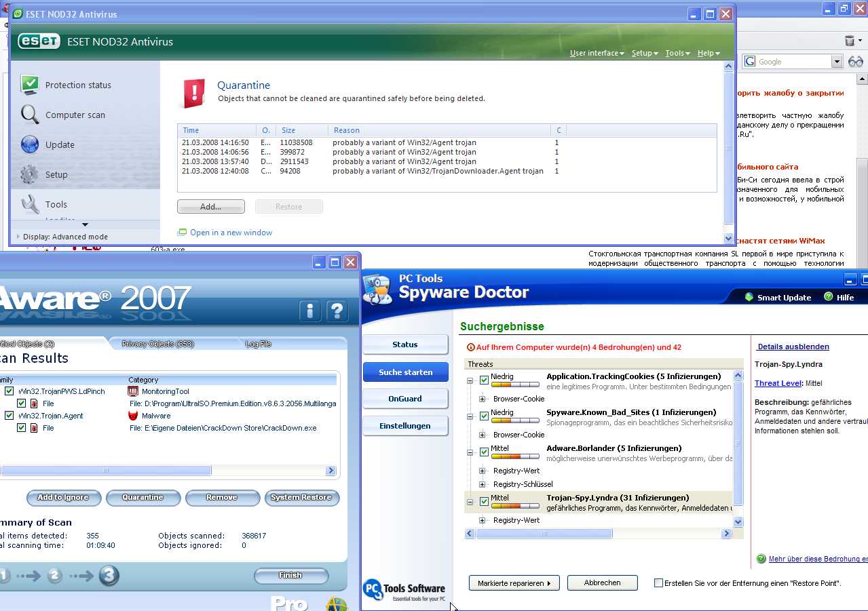
Task: Open Ad-Aware help question mark icon
Action: point(337,311)
